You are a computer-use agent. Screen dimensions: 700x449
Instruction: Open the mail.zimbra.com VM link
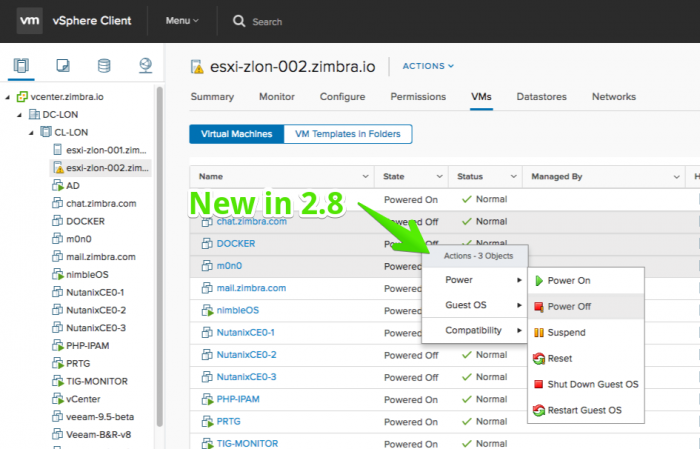click(x=251, y=288)
